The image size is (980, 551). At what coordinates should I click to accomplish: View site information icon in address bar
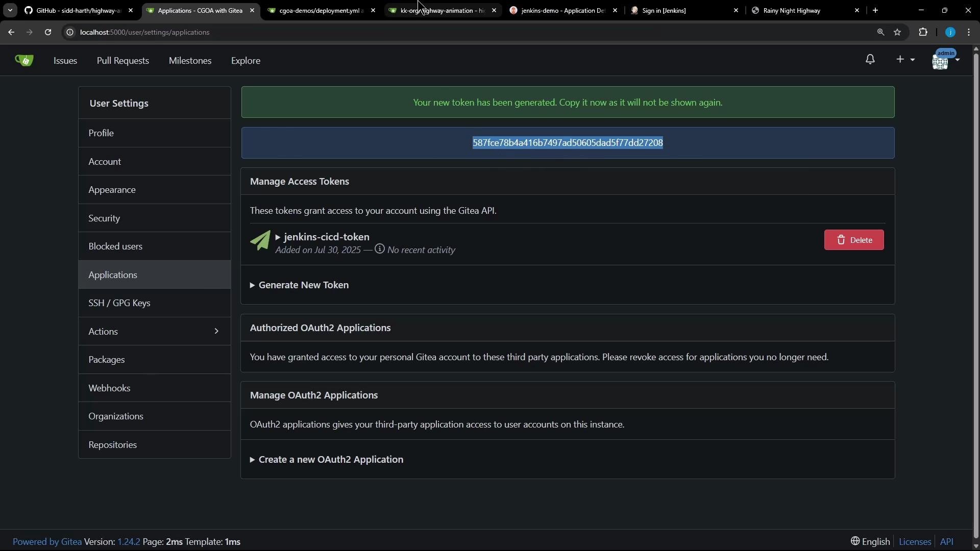click(70, 32)
